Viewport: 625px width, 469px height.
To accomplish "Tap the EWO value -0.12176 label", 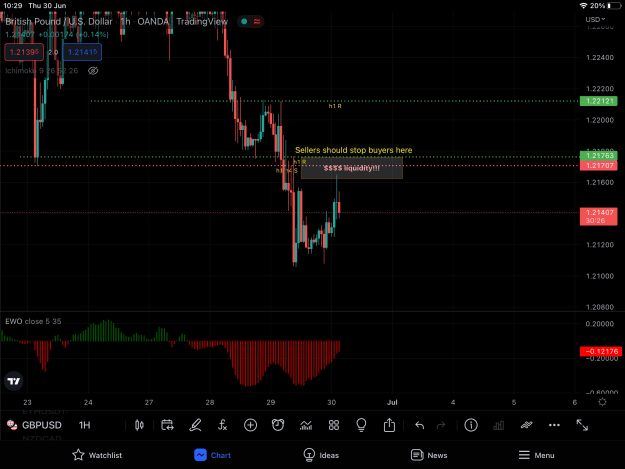I will click(x=601, y=351).
